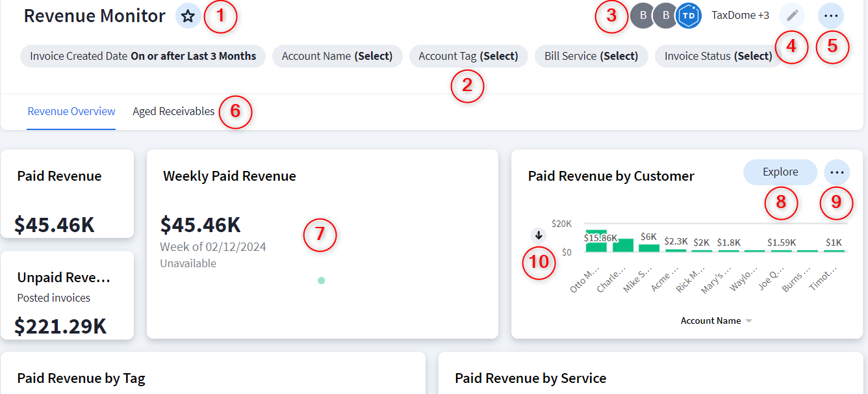Click the Otto M bar in the customer chart
The image size is (868, 394).
(596, 242)
